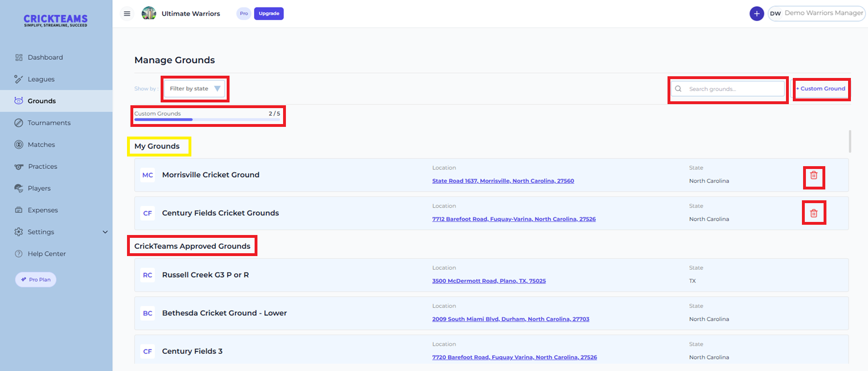The height and width of the screenshot is (371, 868).
Task: Click the CF badge for Century Fields 3
Action: (148, 352)
